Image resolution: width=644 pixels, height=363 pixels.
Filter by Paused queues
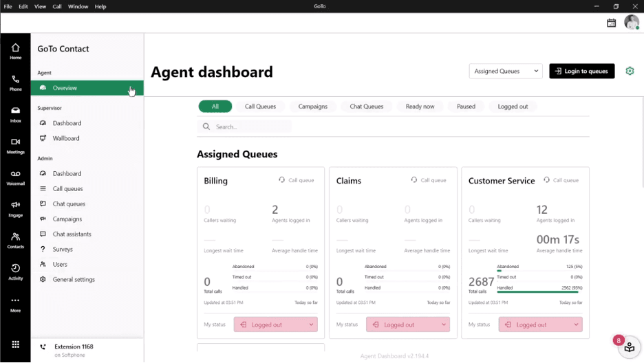point(466,107)
